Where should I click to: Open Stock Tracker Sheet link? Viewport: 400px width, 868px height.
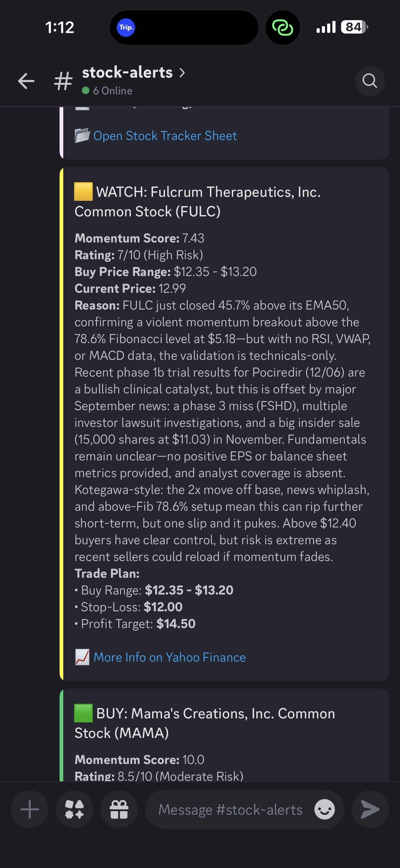(165, 136)
